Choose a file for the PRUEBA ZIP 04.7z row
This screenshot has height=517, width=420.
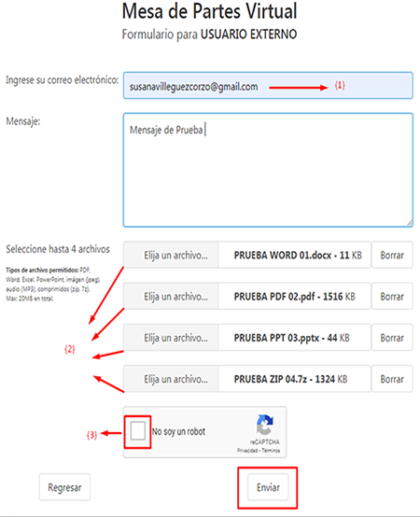(x=171, y=379)
